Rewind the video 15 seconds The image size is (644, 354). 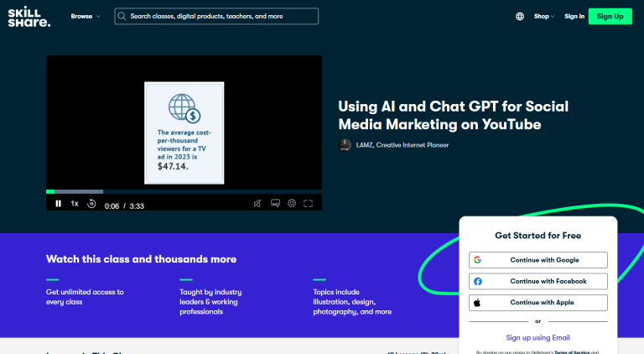[x=91, y=204]
